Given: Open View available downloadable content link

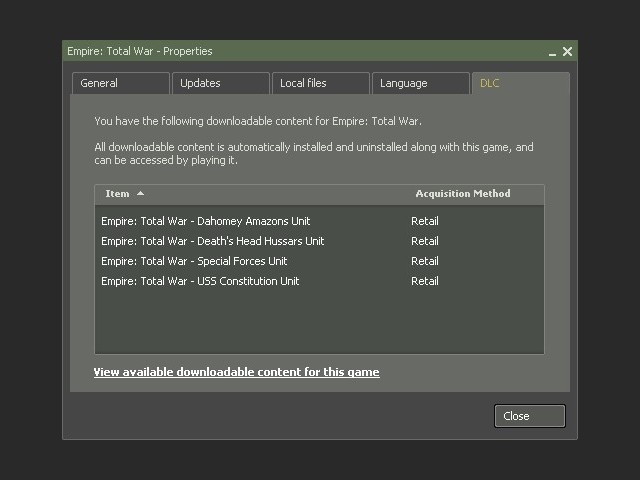Looking at the screenshot, I should click(237, 372).
